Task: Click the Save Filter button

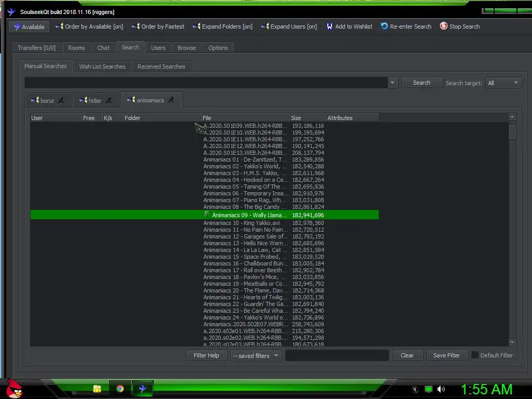Action: tap(446, 355)
